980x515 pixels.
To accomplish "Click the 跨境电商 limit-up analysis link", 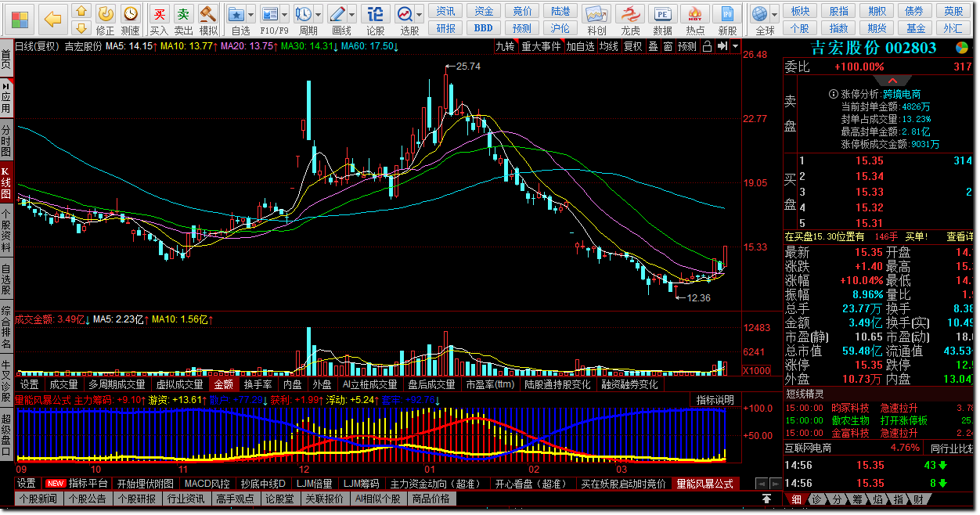I will click(x=902, y=94).
